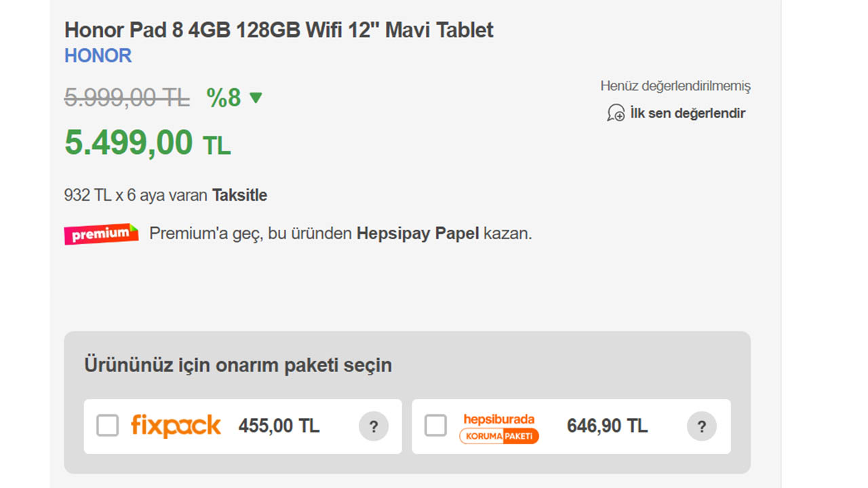Open the Koruma Paketi help question mark
This screenshot has height=488, width=868.
[x=701, y=426]
